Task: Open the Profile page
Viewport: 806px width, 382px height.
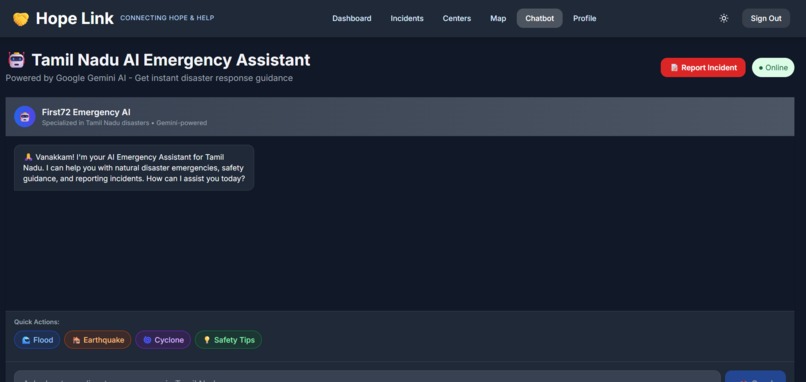Action: (584, 19)
